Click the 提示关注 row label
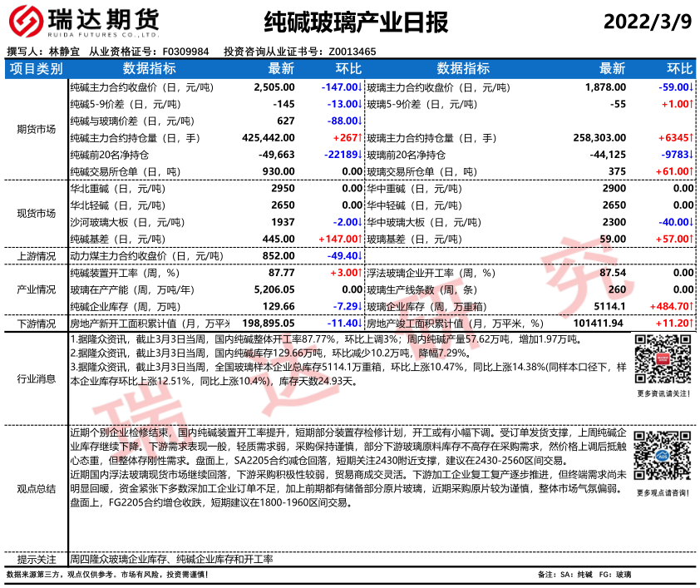Viewport: 700px width, 588px height. pyautogui.click(x=36, y=560)
